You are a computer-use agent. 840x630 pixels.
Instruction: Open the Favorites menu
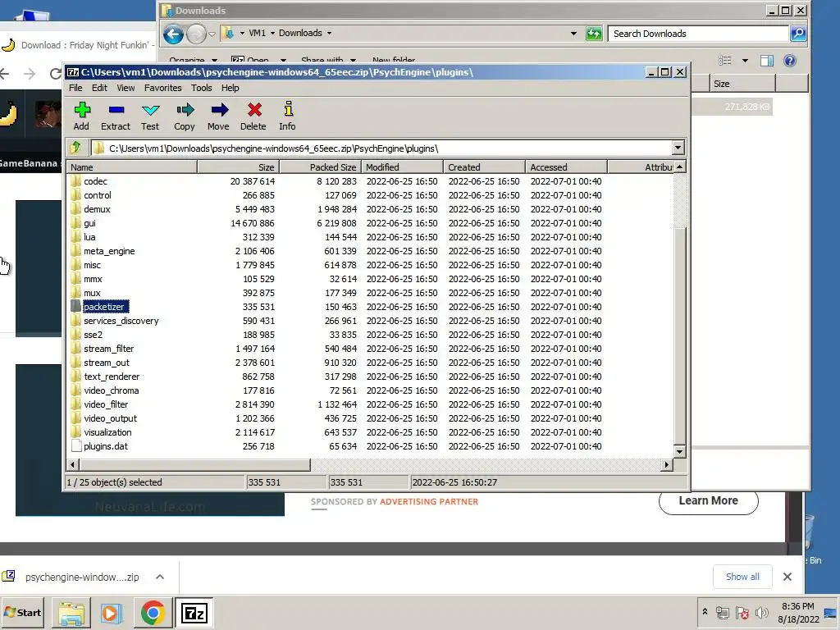click(163, 88)
